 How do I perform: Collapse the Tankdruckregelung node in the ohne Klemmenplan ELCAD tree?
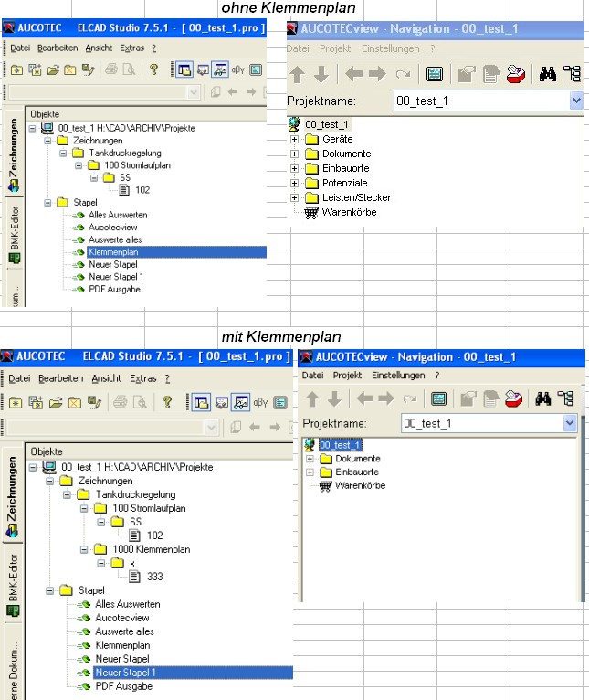(63, 154)
